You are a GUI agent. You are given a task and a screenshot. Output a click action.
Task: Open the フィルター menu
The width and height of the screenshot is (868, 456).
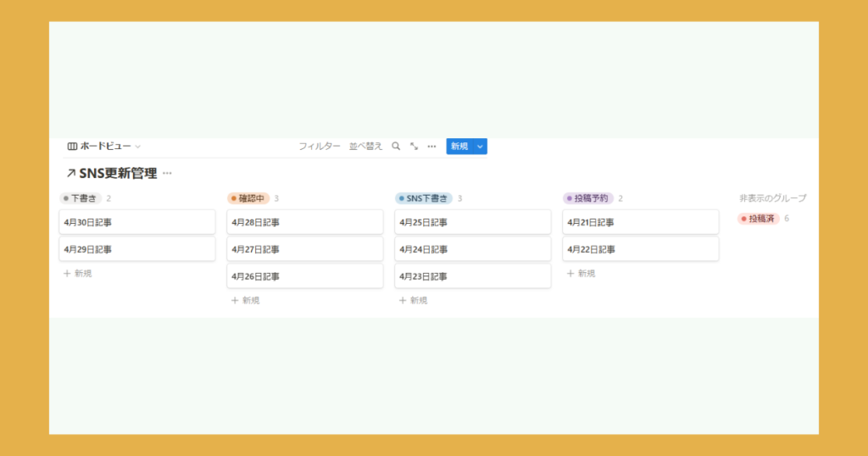319,147
